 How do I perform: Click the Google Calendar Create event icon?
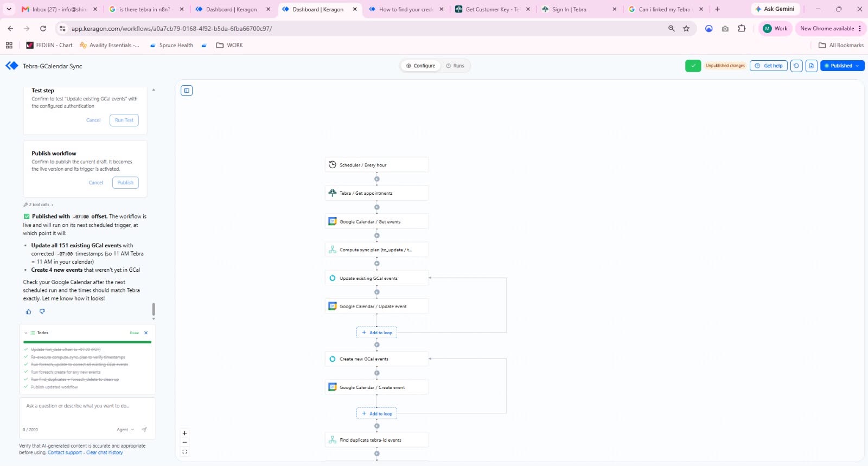pos(333,387)
